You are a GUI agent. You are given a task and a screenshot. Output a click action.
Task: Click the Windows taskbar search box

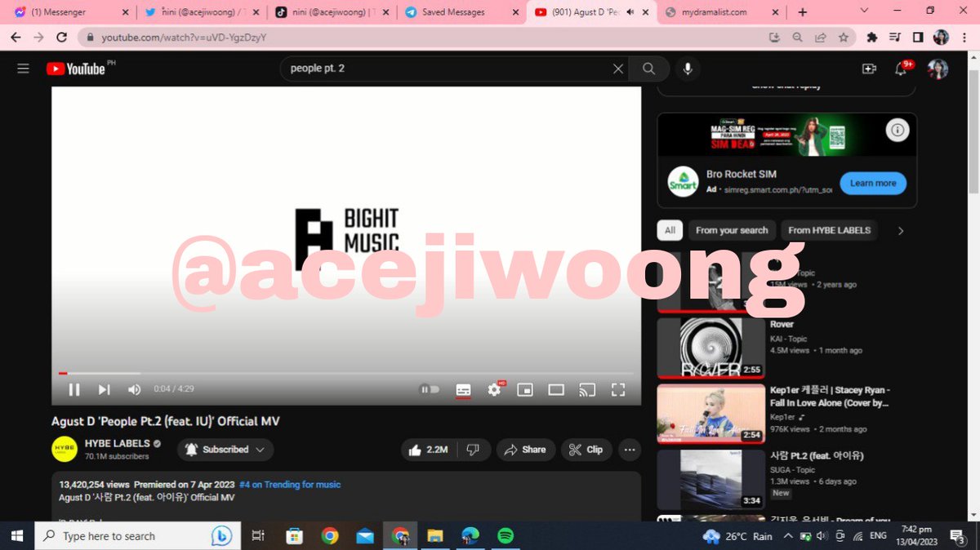click(137, 536)
